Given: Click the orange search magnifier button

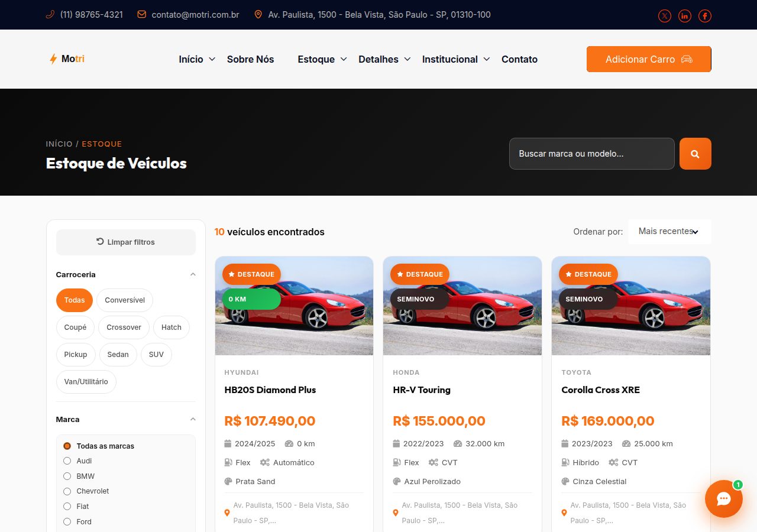Looking at the screenshot, I should (x=695, y=154).
